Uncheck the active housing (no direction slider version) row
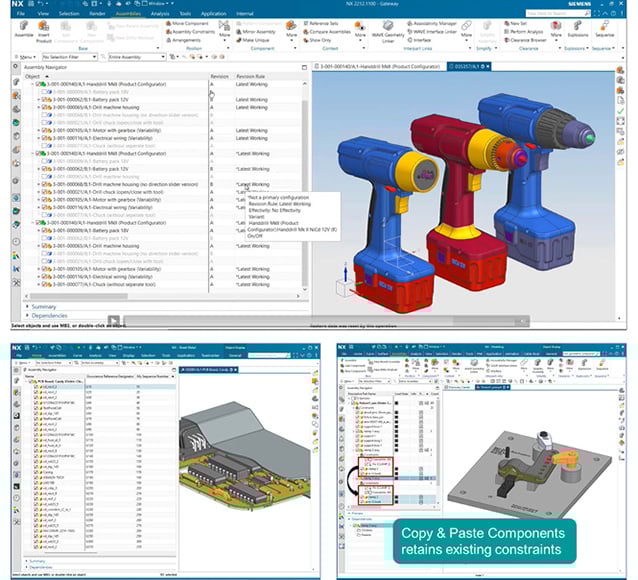 point(44,184)
